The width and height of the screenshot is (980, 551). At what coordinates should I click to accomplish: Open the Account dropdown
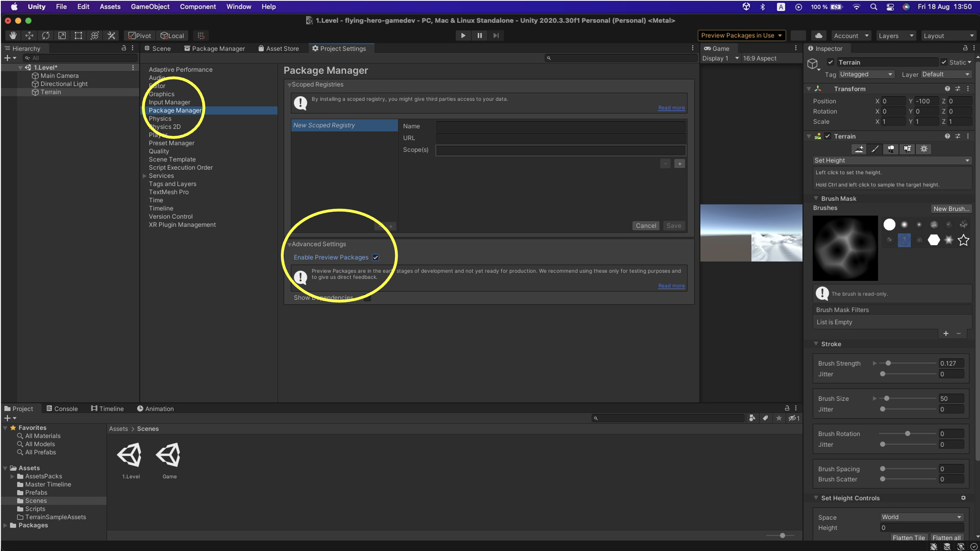[851, 36]
